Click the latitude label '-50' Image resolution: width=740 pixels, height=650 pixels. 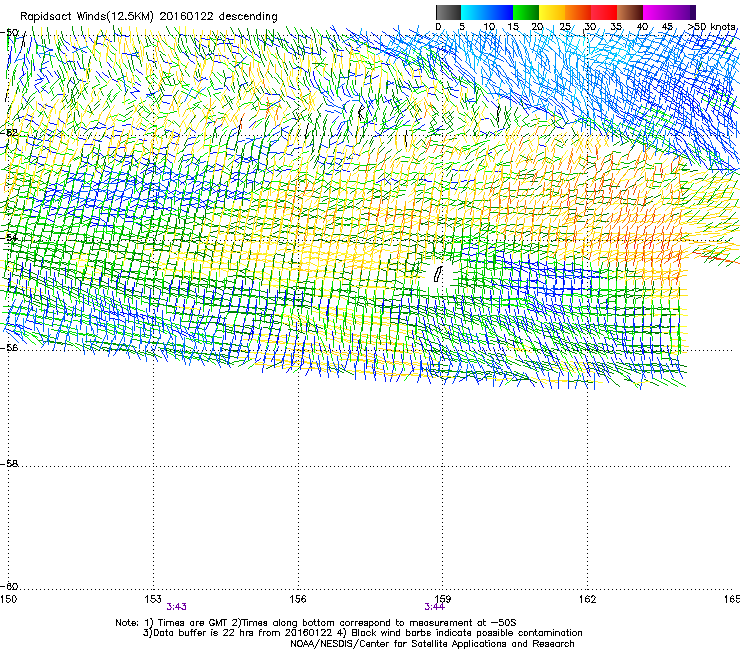pyautogui.click(x=9, y=32)
